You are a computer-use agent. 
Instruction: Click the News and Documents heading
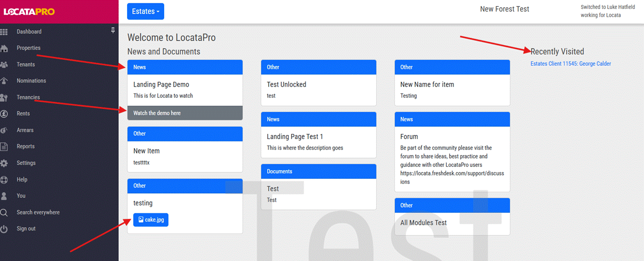[164, 51]
